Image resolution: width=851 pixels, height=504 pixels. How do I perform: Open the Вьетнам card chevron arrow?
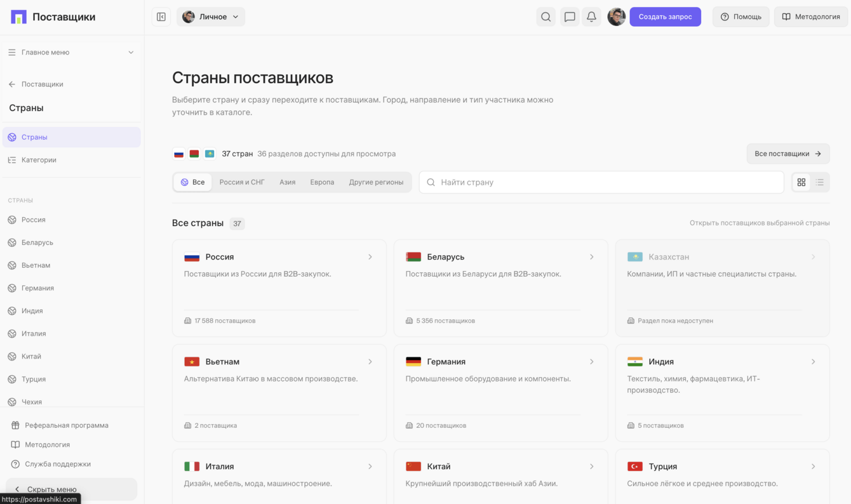370,362
